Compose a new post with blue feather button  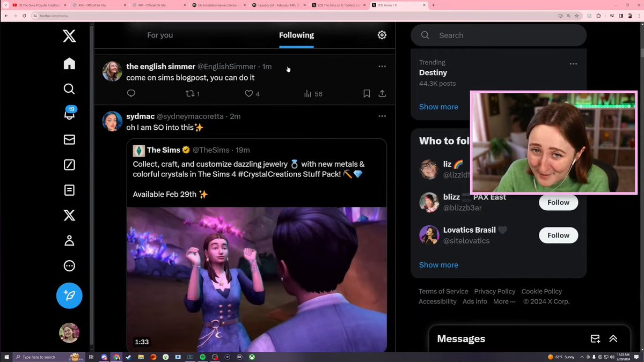coord(69,295)
